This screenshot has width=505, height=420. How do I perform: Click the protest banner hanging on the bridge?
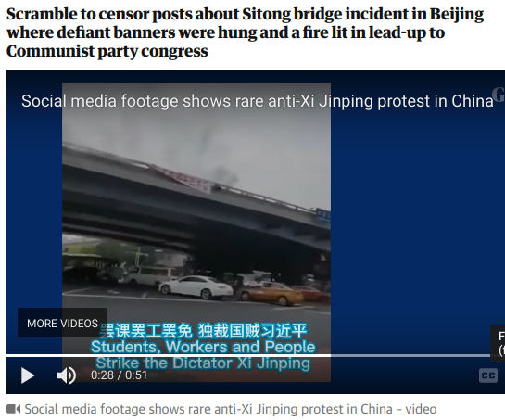(x=183, y=179)
